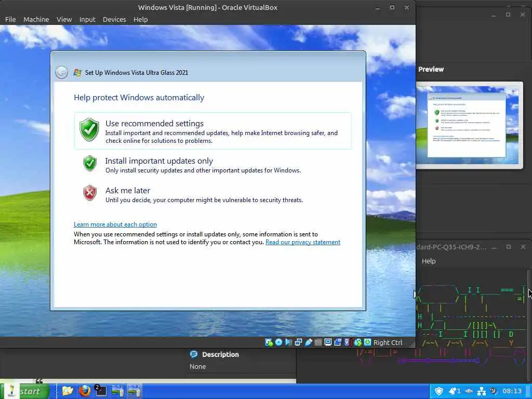The image size is (532, 399).
Task: Click the first VirtualBox taskbar window entry
Action: 118,391
